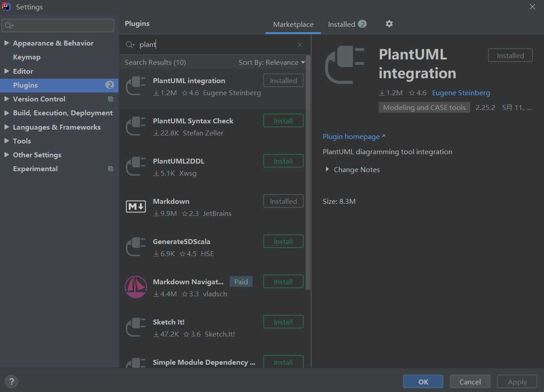The width and height of the screenshot is (544, 392).
Task: Open the plugins gear settings icon
Action: 389,24
